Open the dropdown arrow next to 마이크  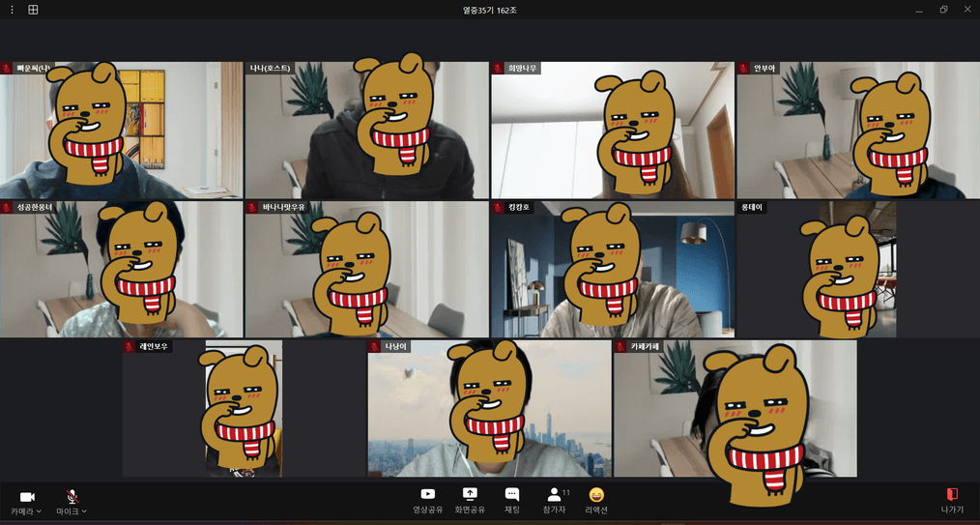point(84,511)
